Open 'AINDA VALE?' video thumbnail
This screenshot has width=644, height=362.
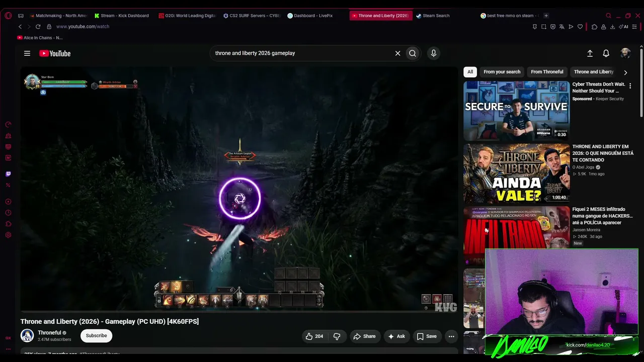[517, 173]
